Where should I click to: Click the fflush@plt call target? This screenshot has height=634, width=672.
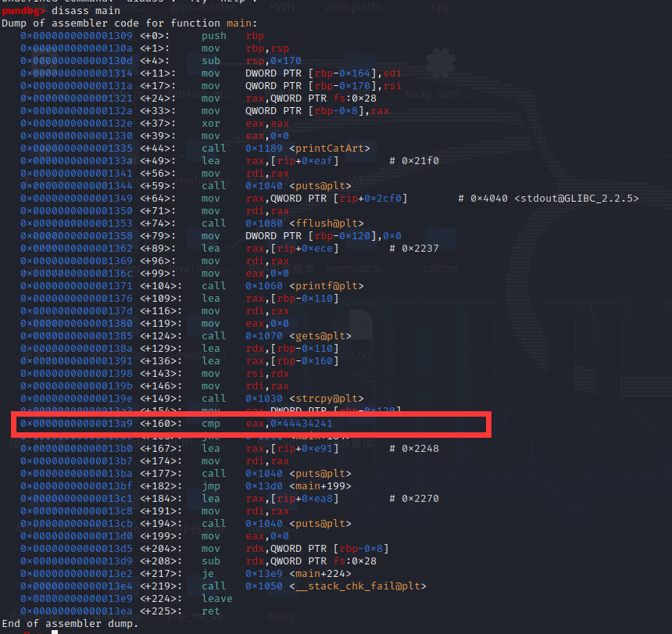[304, 223]
